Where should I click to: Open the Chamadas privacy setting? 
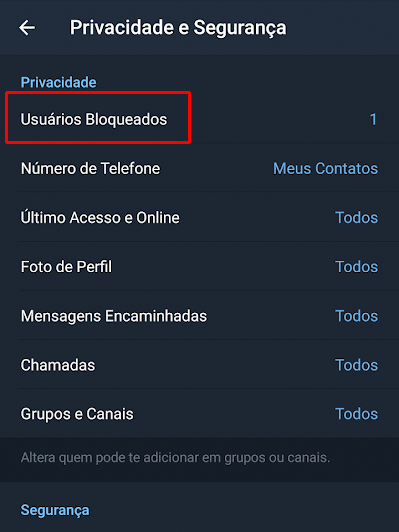200,365
